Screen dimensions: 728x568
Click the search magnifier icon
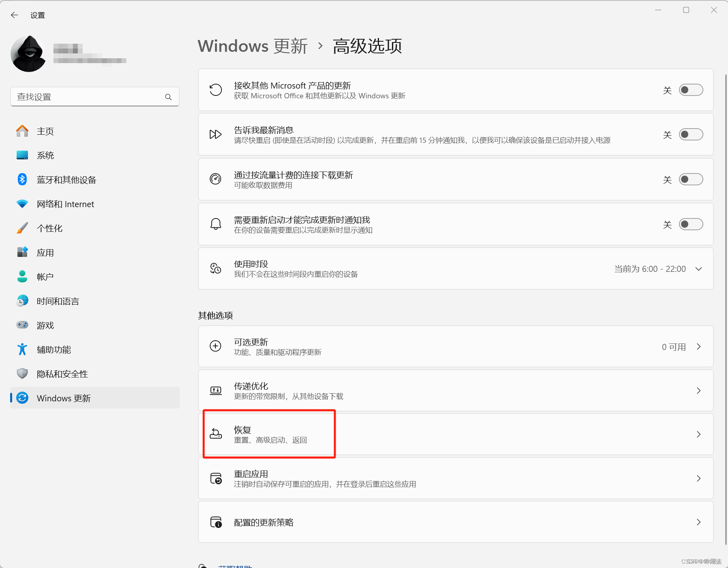168,97
